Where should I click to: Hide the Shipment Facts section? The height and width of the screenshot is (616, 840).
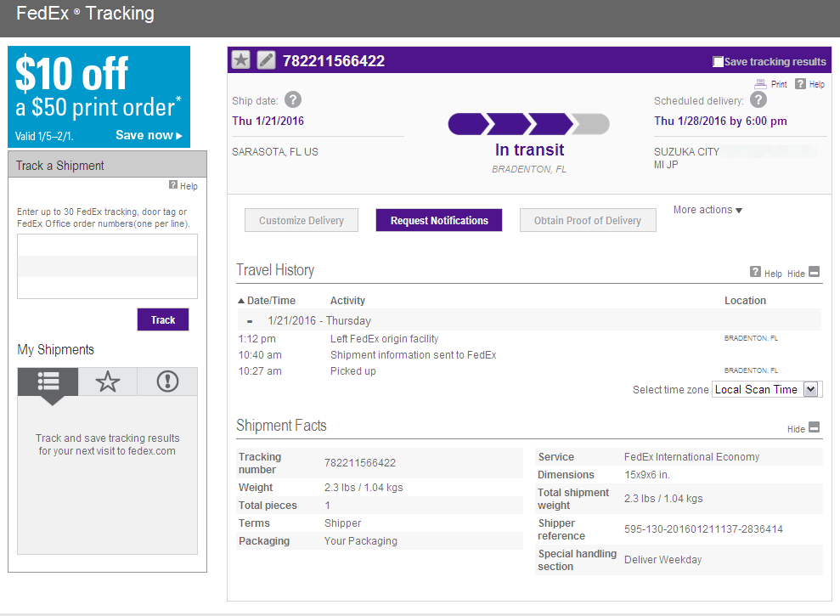[x=814, y=428]
